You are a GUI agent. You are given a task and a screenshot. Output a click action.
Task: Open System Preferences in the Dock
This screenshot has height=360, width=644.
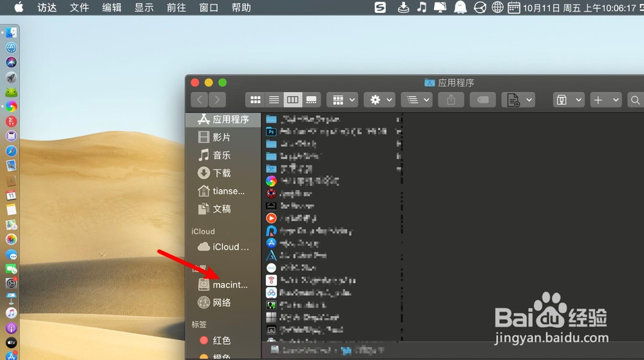[x=11, y=283]
